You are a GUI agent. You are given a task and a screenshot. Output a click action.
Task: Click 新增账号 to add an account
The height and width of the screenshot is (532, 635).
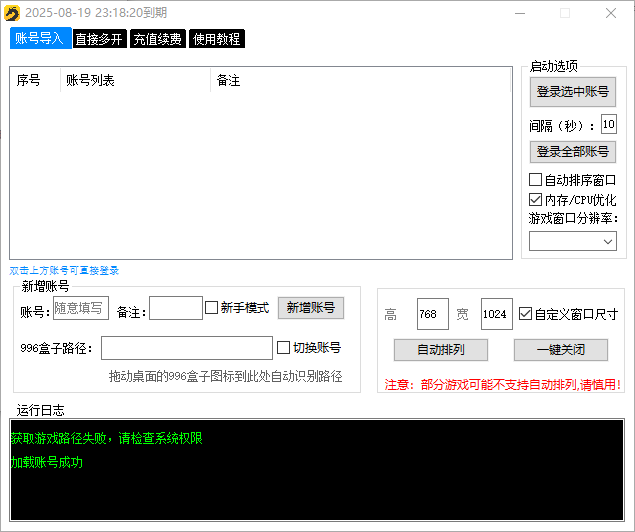[x=310, y=308]
